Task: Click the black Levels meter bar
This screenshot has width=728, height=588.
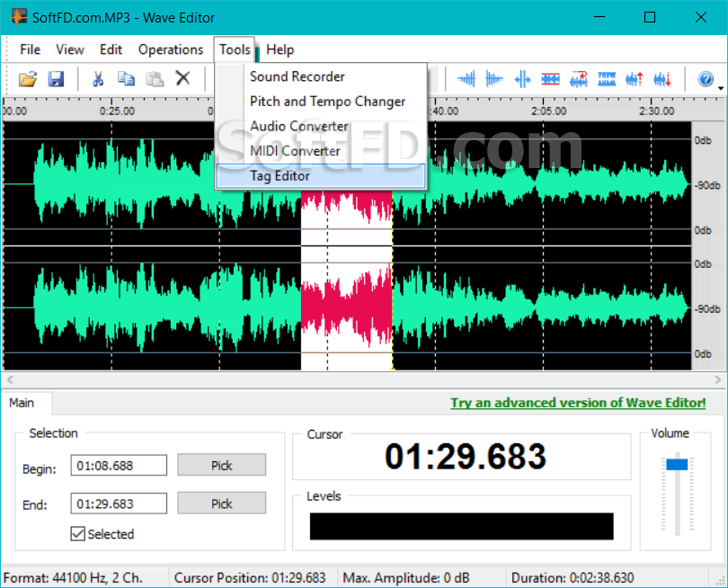Action: point(461,526)
